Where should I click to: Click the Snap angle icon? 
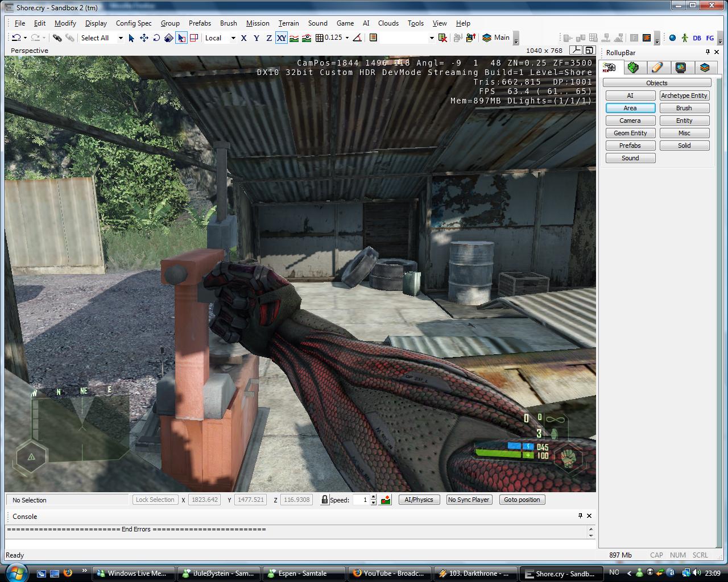point(357,38)
